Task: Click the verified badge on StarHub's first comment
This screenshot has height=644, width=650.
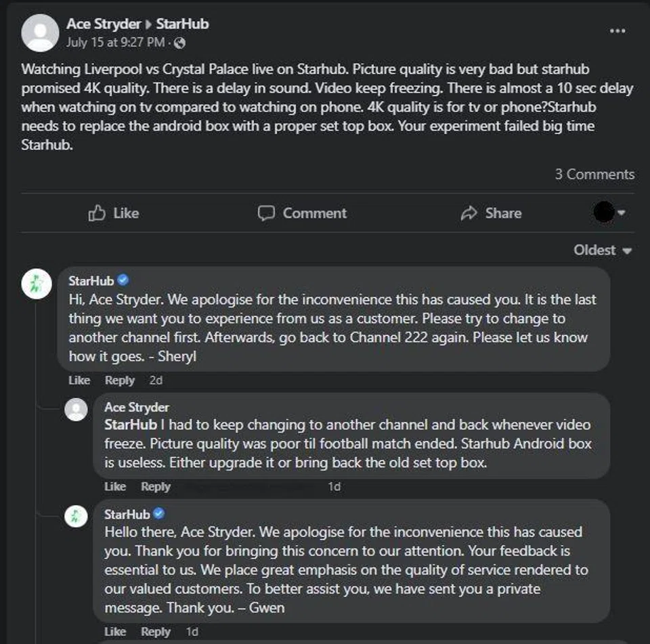Action: [123, 280]
